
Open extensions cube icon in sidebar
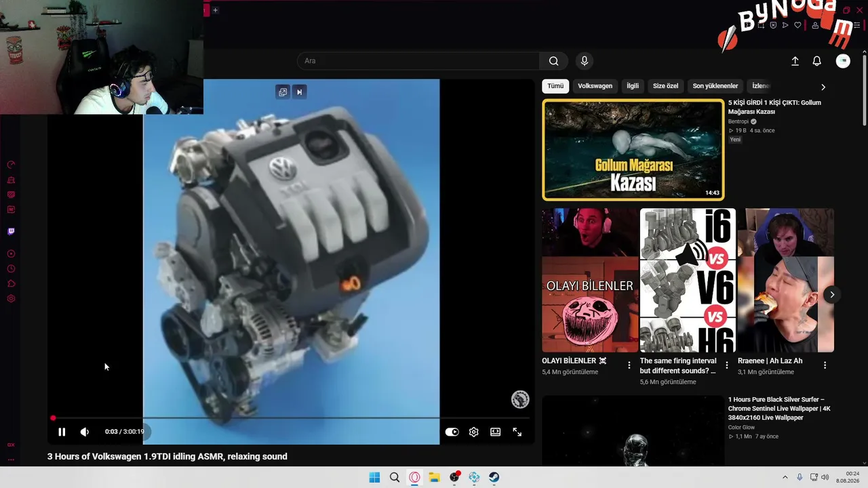(11, 283)
